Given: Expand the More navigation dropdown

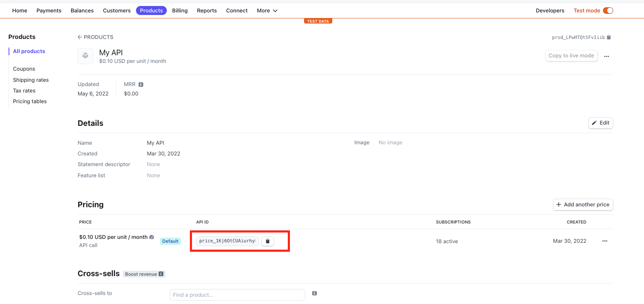Looking at the screenshot, I should 267,10.
